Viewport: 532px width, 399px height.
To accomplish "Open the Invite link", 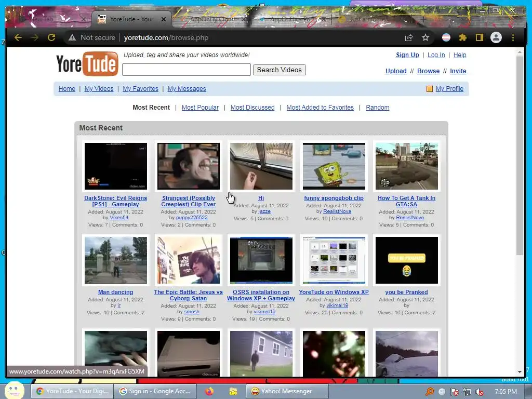I will [x=458, y=71].
